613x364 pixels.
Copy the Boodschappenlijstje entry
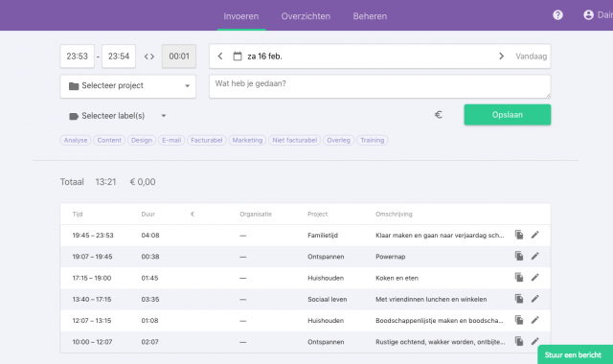(519, 320)
